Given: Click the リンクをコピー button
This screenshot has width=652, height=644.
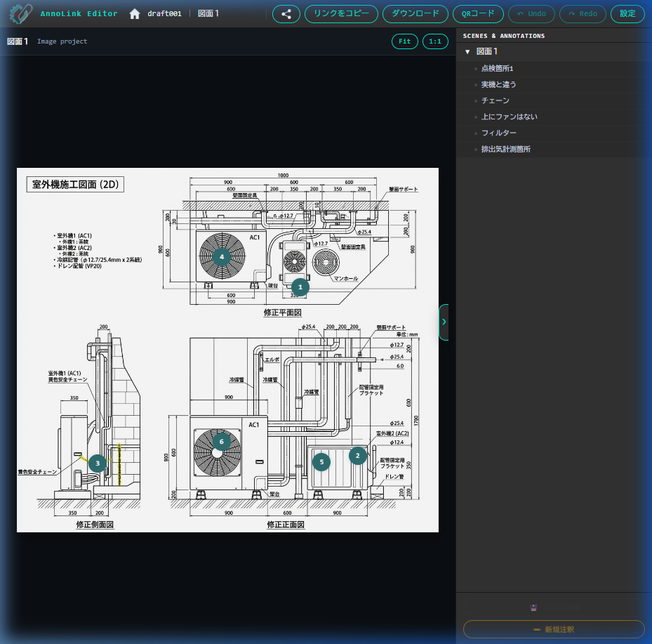Looking at the screenshot, I should [341, 14].
